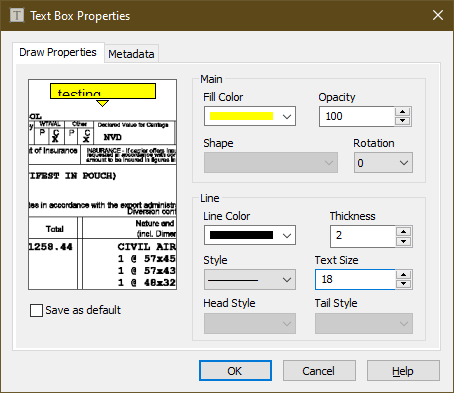
Task: Open the line Style dropdown
Action: tap(250, 280)
